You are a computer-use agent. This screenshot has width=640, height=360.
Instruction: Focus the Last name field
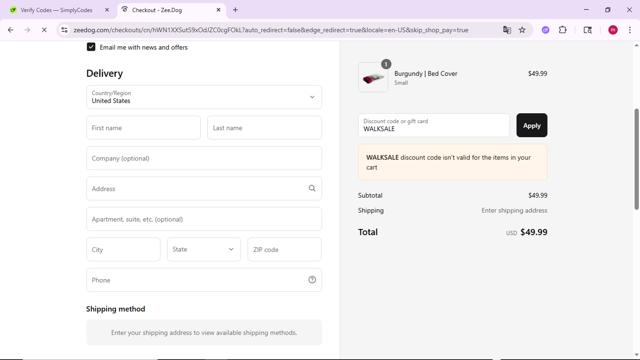(x=264, y=128)
